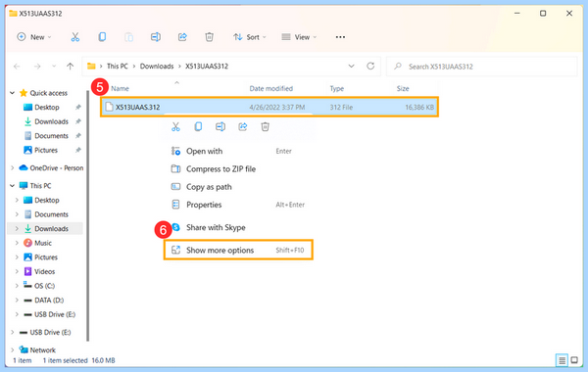The width and height of the screenshot is (588, 372).
Task: Sort by the Date modified column header
Action: 271,88
